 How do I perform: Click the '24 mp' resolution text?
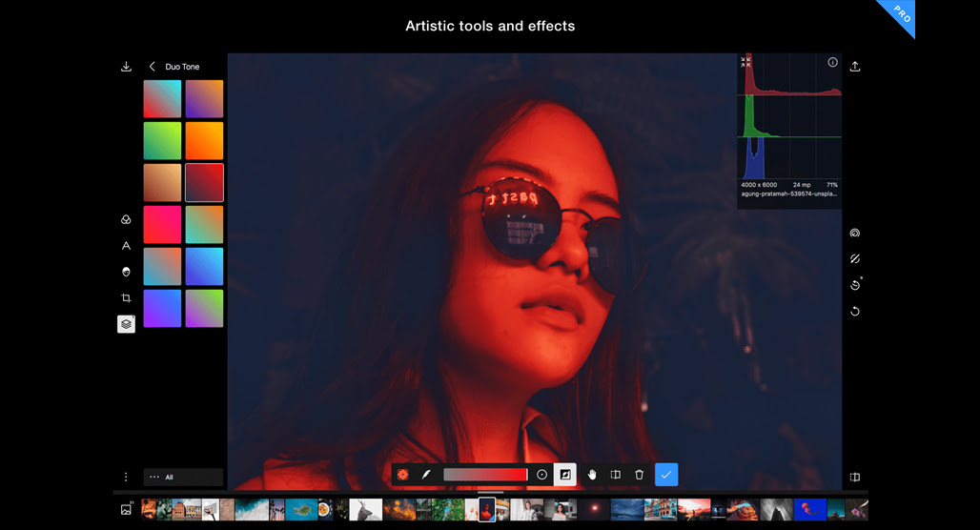coord(802,185)
